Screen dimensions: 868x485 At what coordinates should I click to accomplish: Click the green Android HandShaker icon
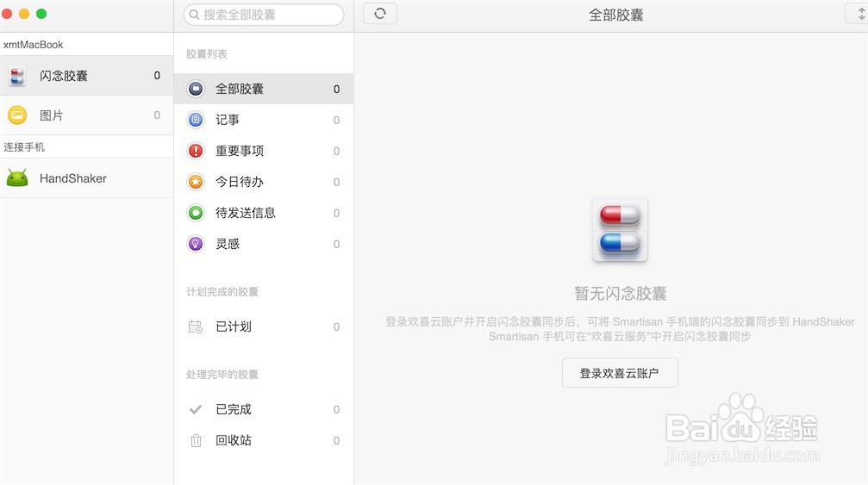(x=17, y=178)
